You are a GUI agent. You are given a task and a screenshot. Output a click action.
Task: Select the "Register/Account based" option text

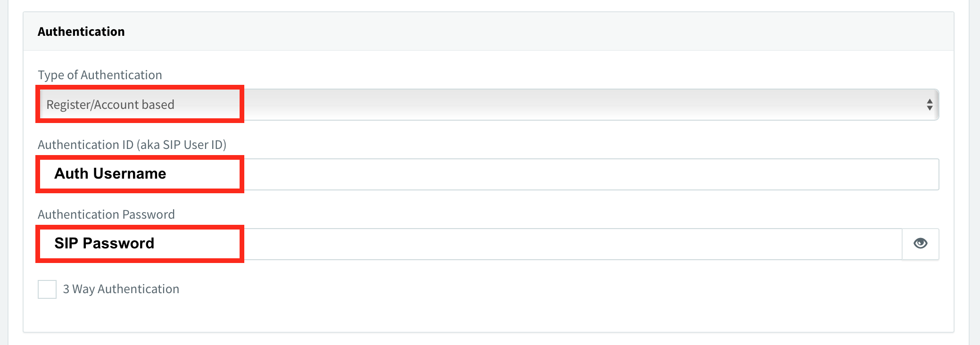(x=110, y=105)
